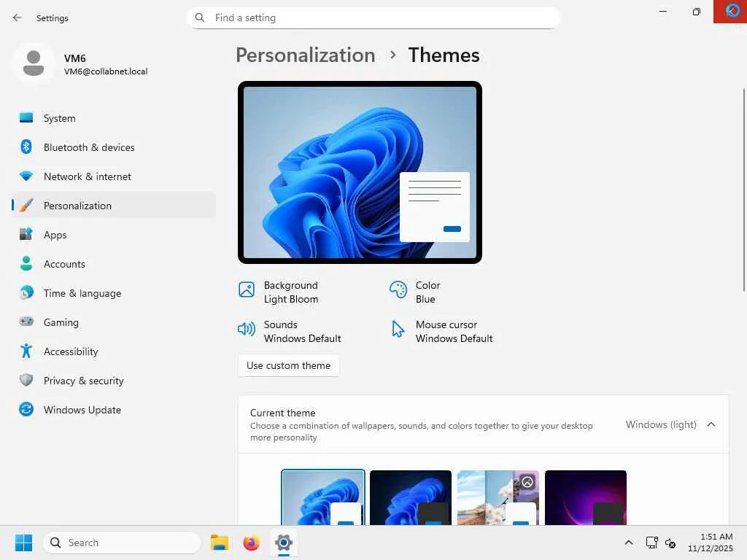Open File Explorer from the taskbar
This screenshot has height=560, width=747.
coord(220,542)
